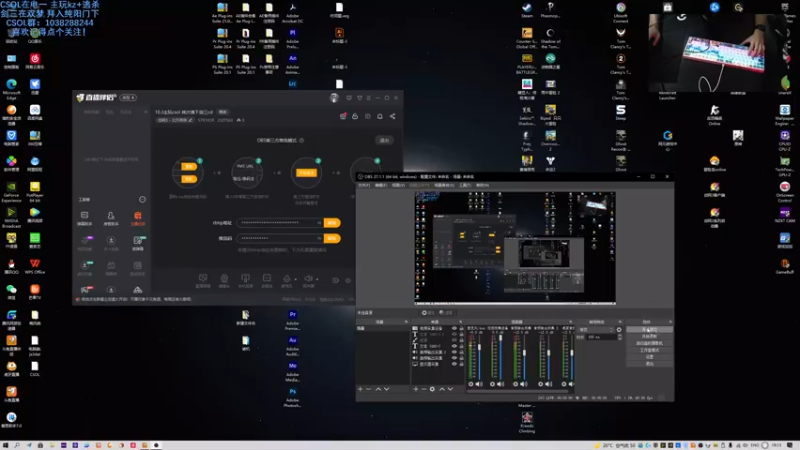Screen dimensions: 800x450
Task: Toggle eye of the fourth OBS source row
Action: (x=454, y=346)
